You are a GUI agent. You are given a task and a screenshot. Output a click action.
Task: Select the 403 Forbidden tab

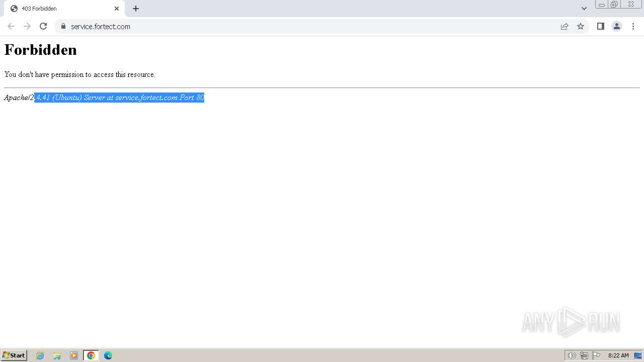click(x=64, y=9)
